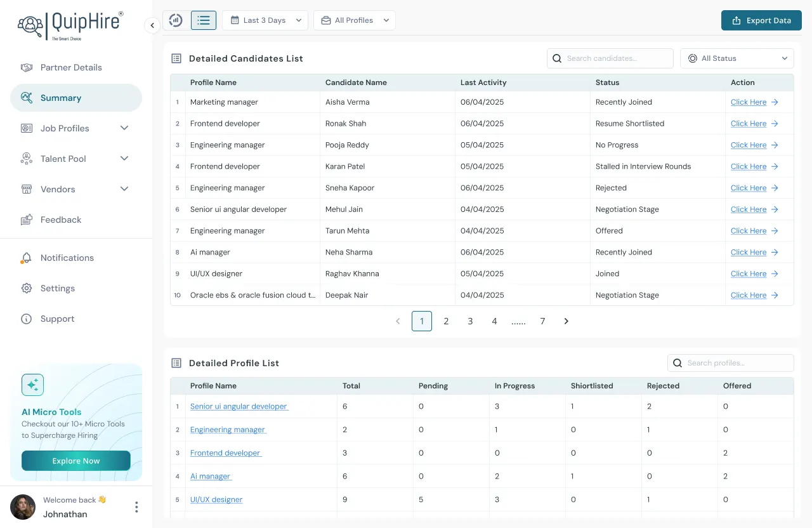Click the AI Micro Tools sparkle icon
The width and height of the screenshot is (812, 528).
pyautogui.click(x=32, y=385)
